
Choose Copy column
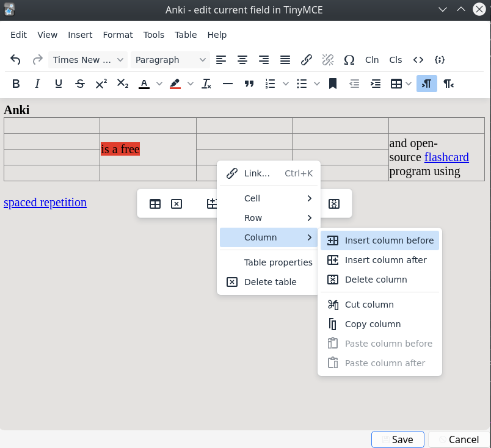point(379,324)
